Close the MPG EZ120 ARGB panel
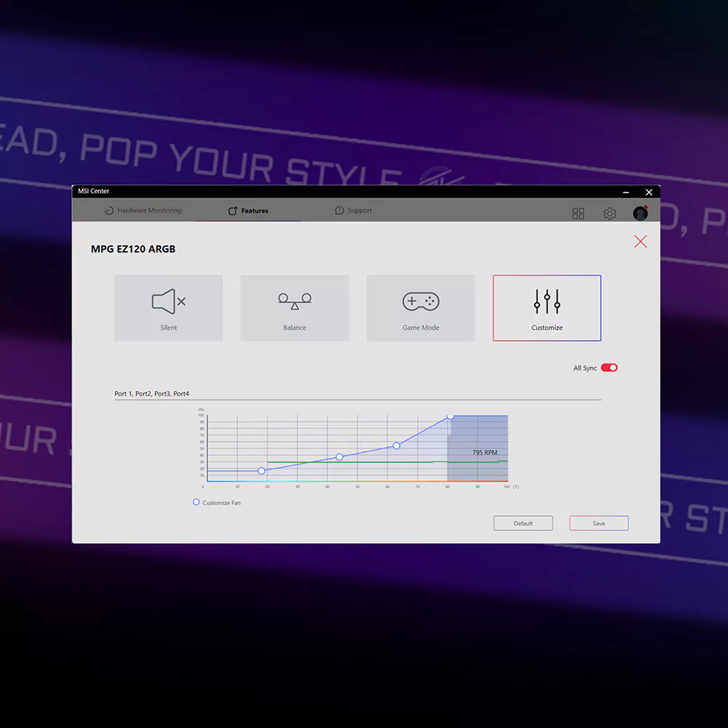 (641, 242)
